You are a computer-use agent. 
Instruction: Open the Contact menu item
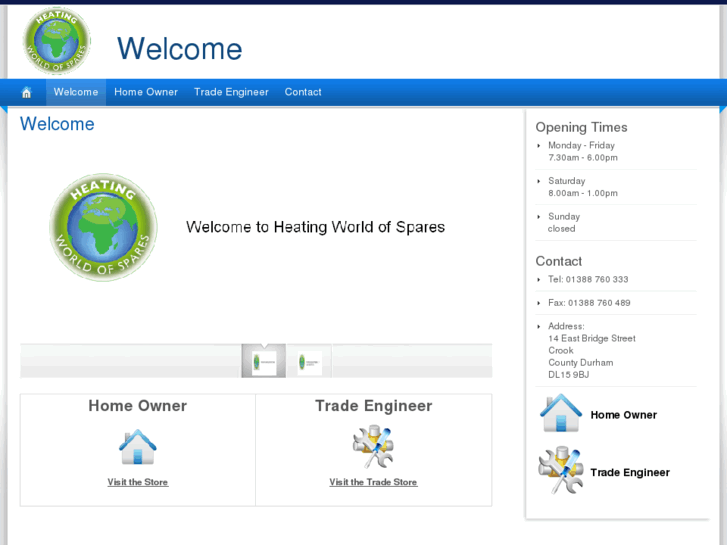303,92
